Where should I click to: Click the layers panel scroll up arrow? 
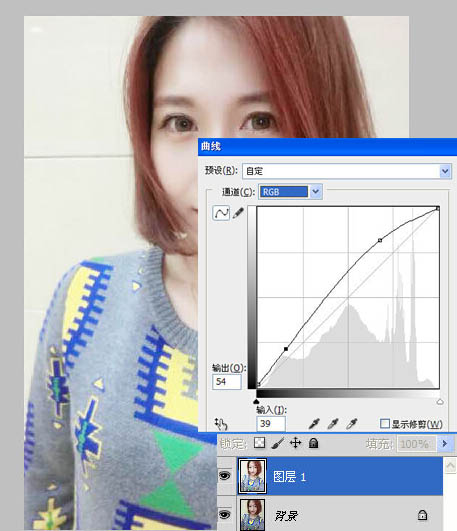click(450, 466)
